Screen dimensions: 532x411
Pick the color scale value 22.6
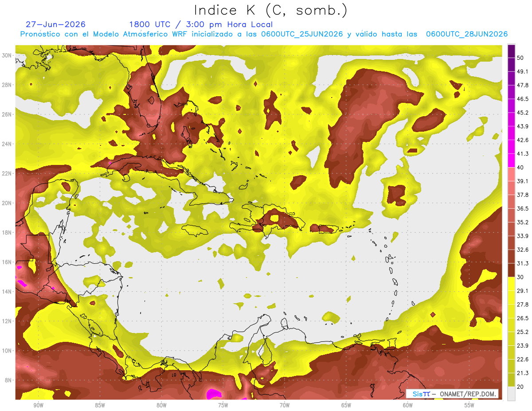pyautogui.click(x=523, y=360)
